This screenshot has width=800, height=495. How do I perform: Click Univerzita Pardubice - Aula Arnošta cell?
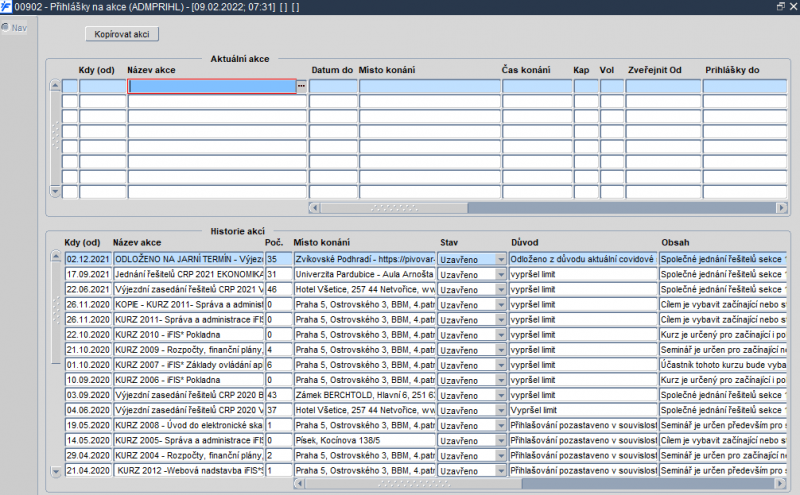pyautogui.click(x=365, y=275)
